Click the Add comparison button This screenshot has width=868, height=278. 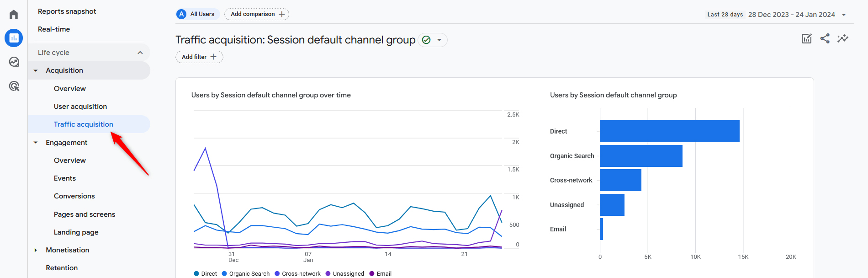257,14
